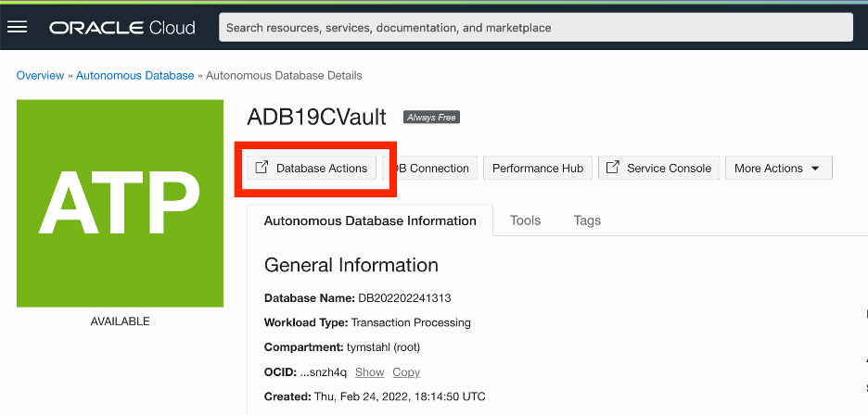Image resolution: width=868 pixels, height=415 pixels.
Task: Click the General Information heading
Action: click(351, 265)
